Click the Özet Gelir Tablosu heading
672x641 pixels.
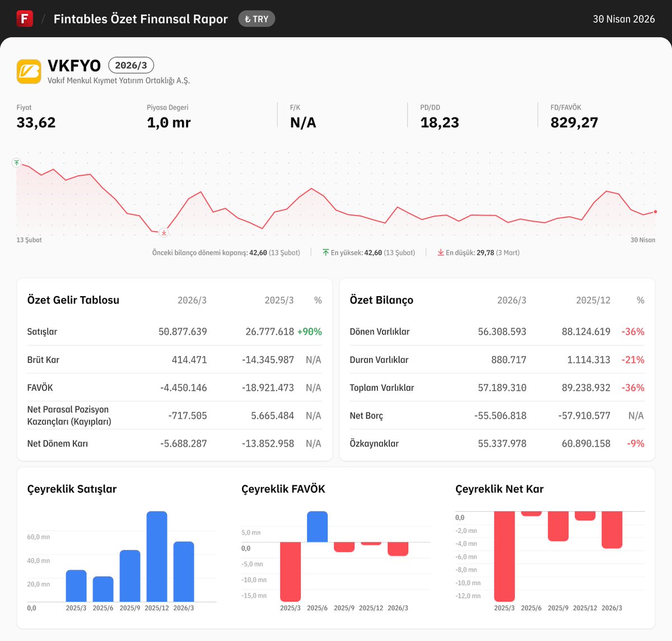tap(73, 300)
